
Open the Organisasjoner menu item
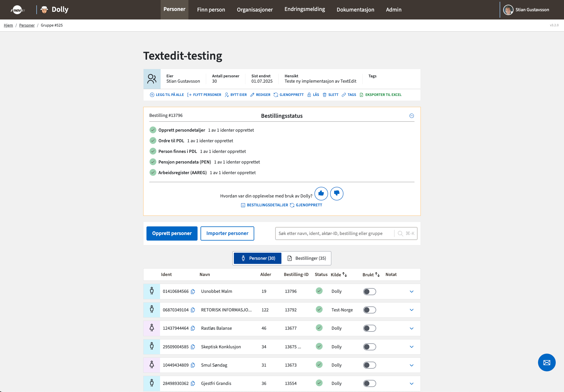[255, 10]
